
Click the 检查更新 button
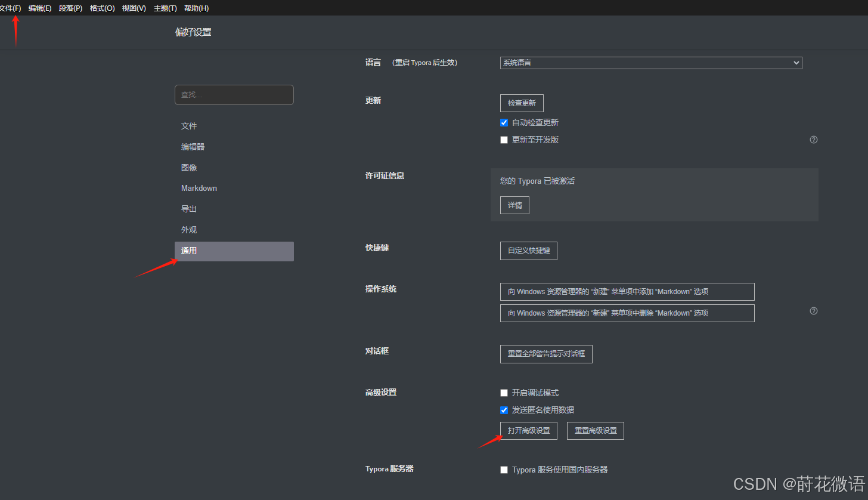[522, 103]
